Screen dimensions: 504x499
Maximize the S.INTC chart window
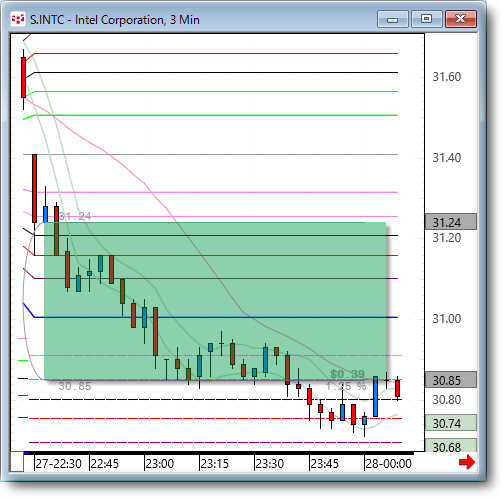(x=427, y=19)
